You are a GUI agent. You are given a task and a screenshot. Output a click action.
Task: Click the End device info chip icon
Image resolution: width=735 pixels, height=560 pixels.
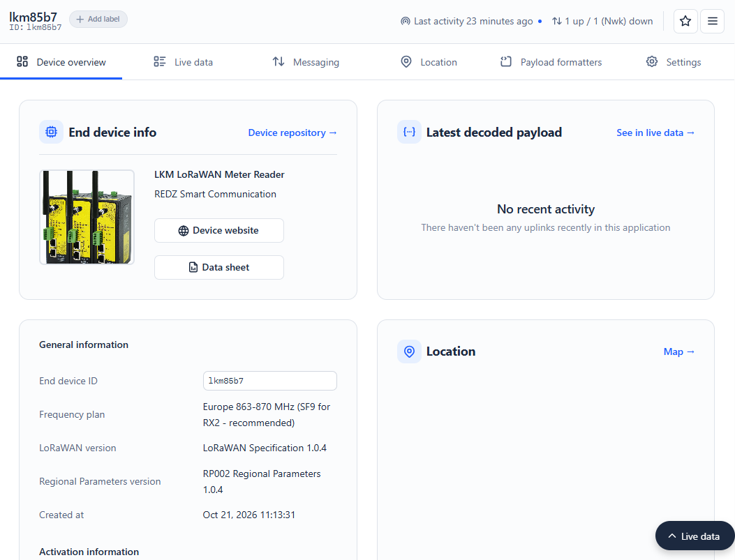51,132
